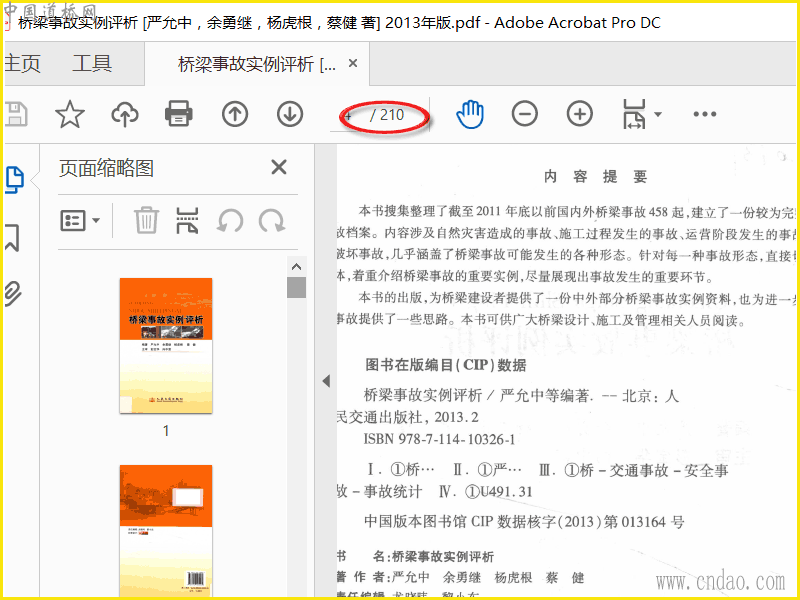The height and width of the screenshot is (600, 800).
Task: Click the thumbnail panel scrollbar handle
Action: [296, 287]
